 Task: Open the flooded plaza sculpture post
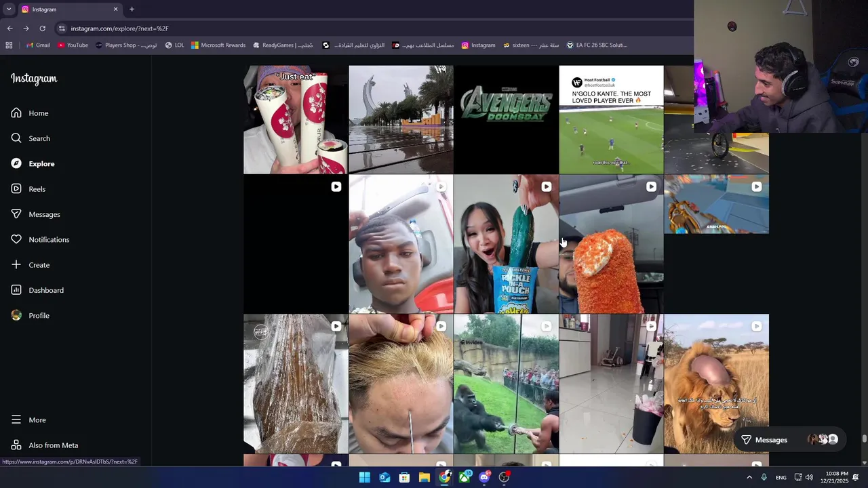[401, 119]
